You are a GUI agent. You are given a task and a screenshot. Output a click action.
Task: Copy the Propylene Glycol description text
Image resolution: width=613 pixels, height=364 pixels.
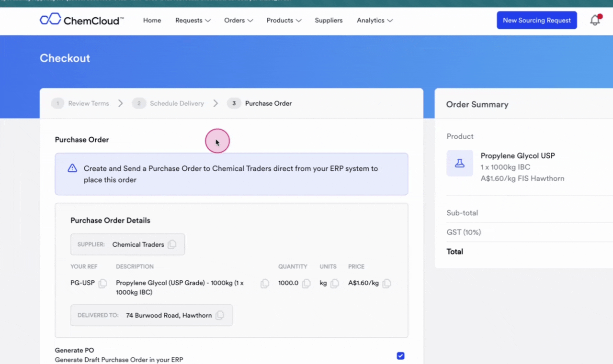pyautogui.click(x=264, y=283)
